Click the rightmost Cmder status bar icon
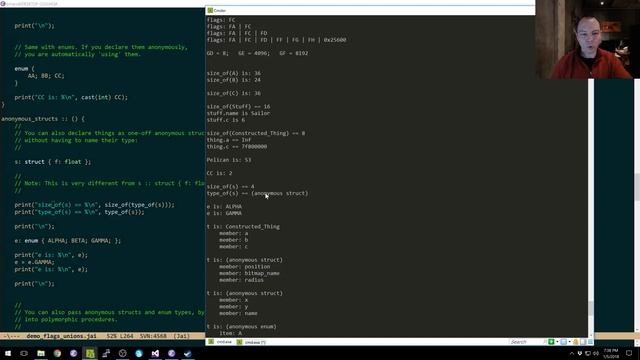This screenshot has height=360, width=640. coord(590,342)
